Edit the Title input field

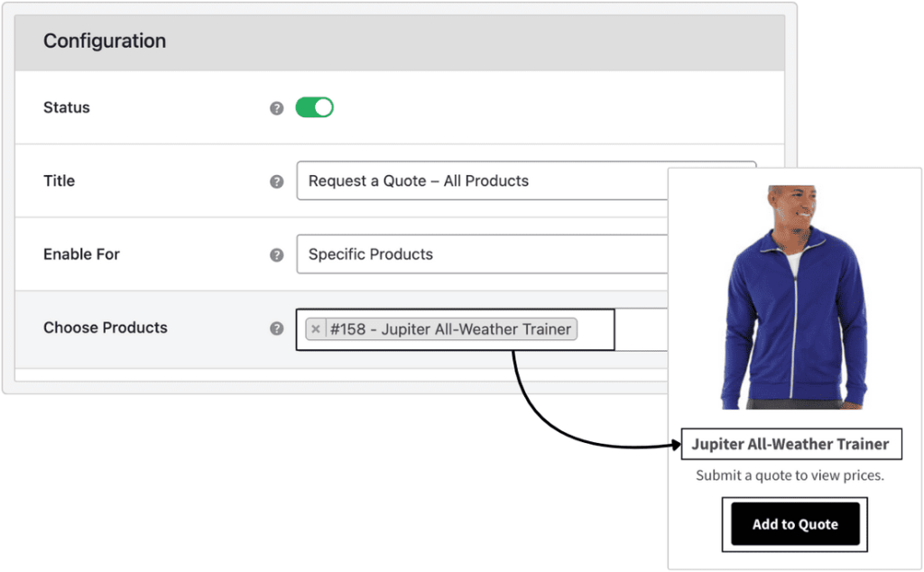[482, 180]
